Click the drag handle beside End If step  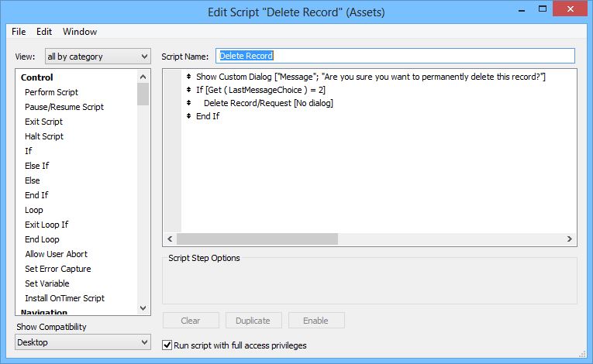(x=188, y=116)
